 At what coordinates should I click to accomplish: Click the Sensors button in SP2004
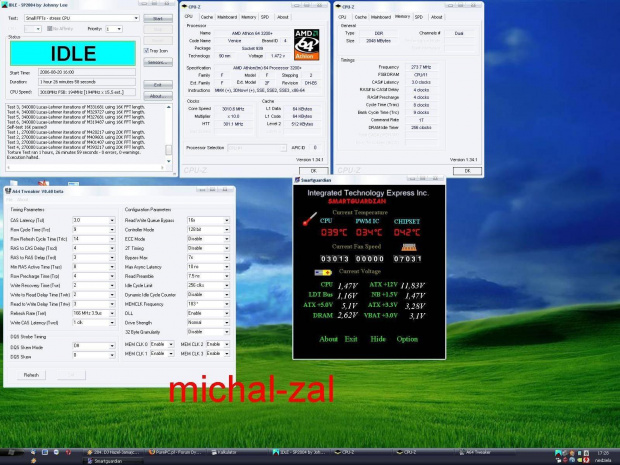click(x=158, y=62)
